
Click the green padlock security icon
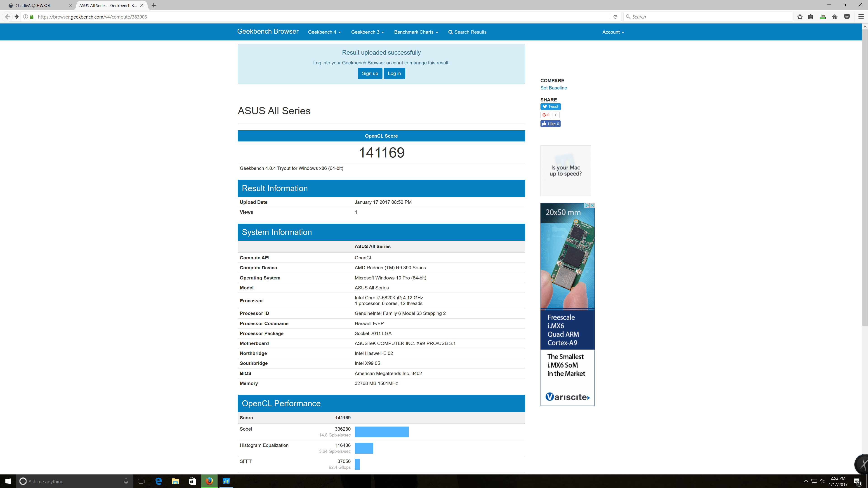click(x=32, y=16)
